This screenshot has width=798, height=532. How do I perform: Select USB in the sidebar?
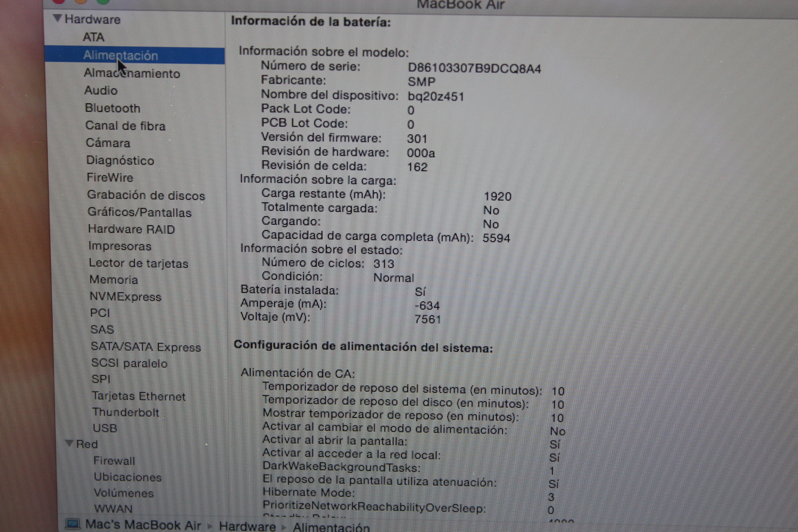(x=105, y=428)
